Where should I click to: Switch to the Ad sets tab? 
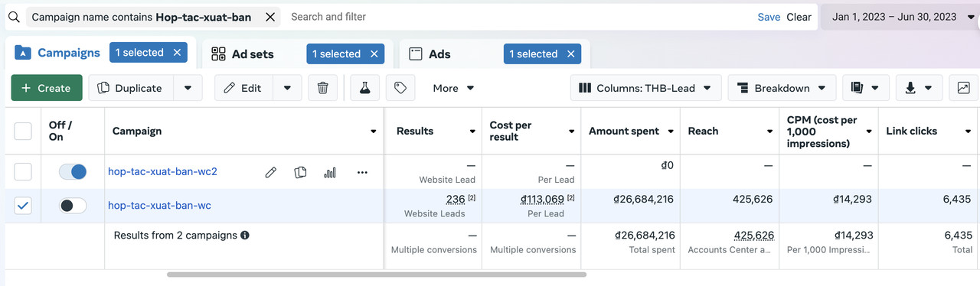pyautogui.click(x=253, y=54)
